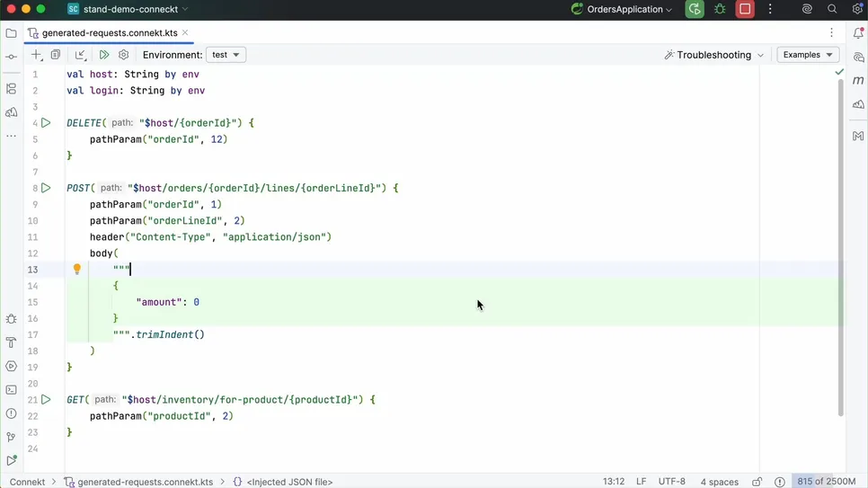The width and height of the screenshot is (868, 488).
Task: Open the Problems tool window icon
Action: (11, 413)
